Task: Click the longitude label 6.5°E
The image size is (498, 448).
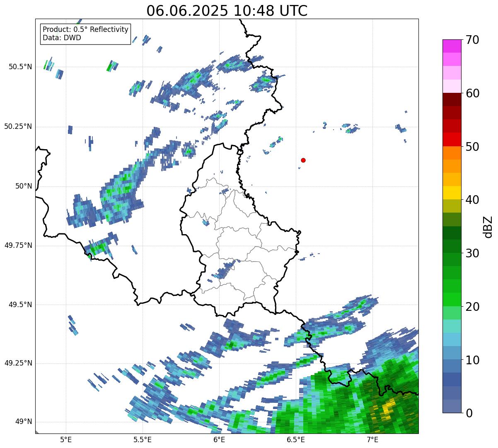Action: pyautogui.click(x=296, y=439)
